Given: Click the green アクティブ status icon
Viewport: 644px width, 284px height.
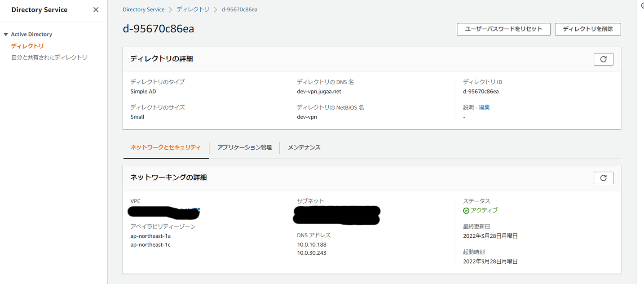Looking at the screenshot, I should 466,211.
